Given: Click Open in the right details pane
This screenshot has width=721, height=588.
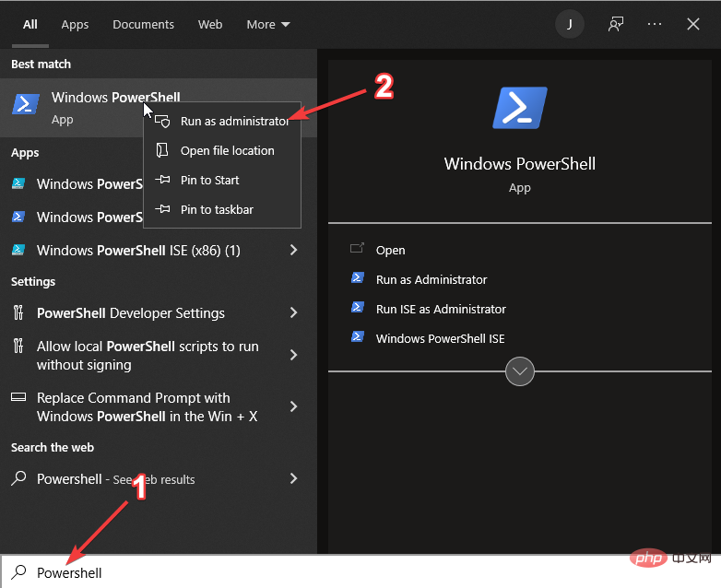Looking at the screenshot, I should [x=390, y=250].
